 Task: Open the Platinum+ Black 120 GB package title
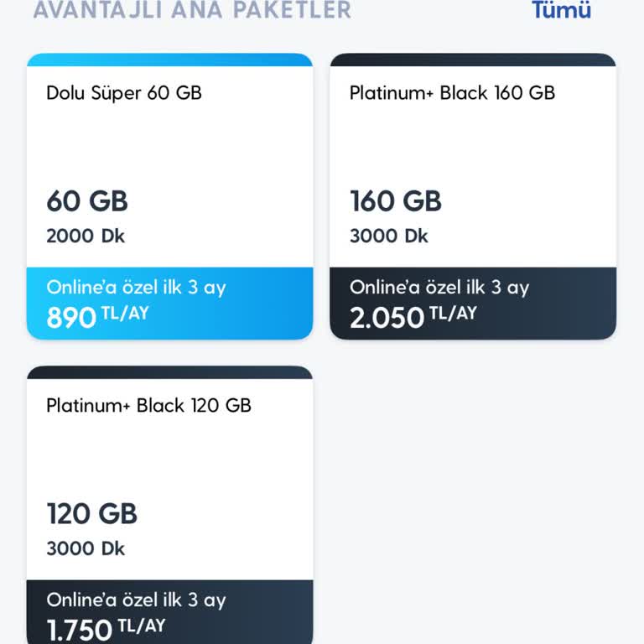click(148, 406)
